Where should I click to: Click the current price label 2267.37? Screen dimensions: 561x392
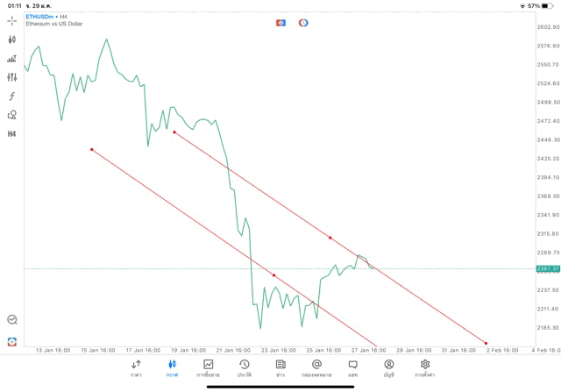547,269
